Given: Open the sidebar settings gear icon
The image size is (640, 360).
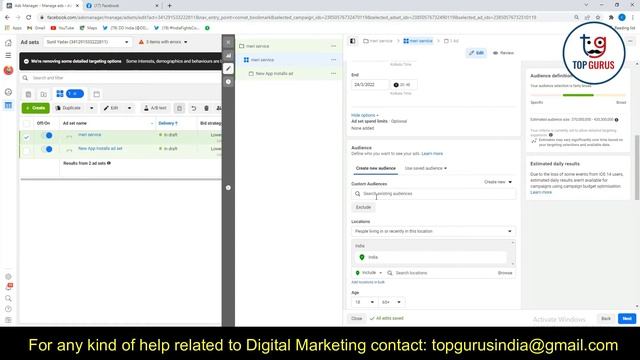Looking at the screenshot, I should point(8,277).
